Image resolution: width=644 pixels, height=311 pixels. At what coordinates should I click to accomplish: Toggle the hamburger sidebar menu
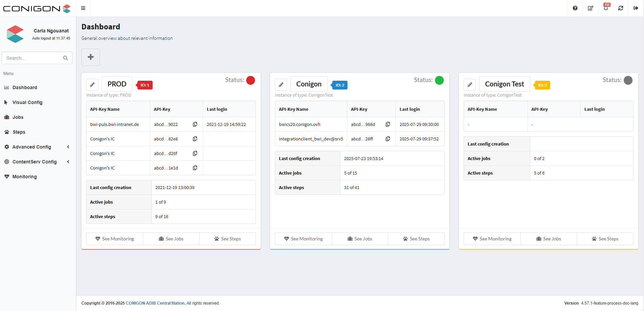tap(83, 8)
